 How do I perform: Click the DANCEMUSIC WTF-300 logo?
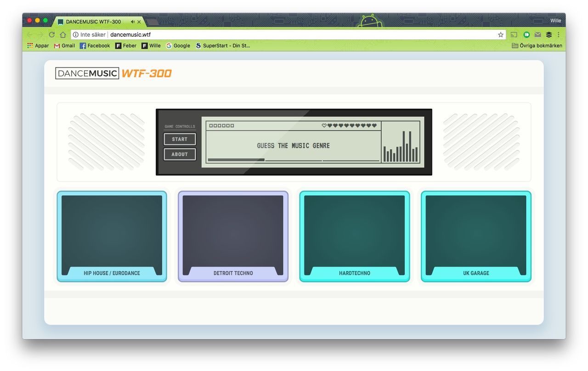(113, 73)
